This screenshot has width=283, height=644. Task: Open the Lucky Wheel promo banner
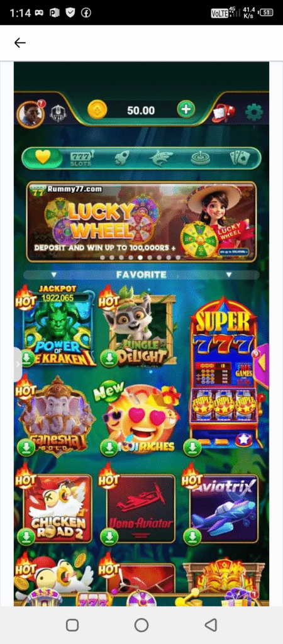coord(141,222)
